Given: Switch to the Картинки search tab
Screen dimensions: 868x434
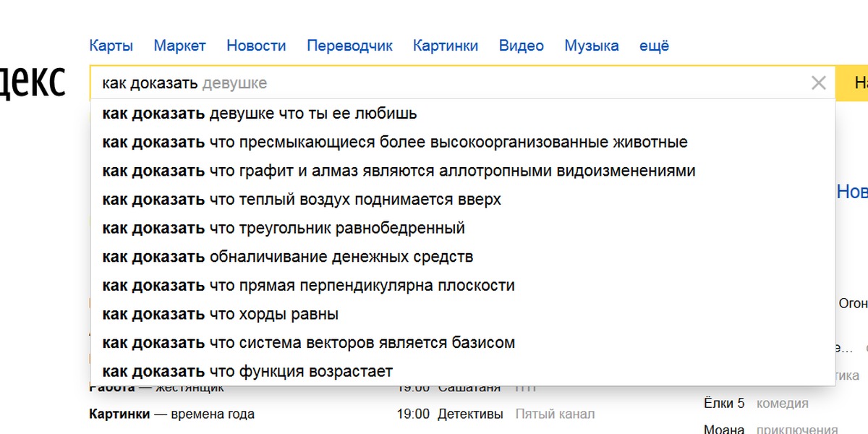Looking at the screenshot, I should (445, 46).
